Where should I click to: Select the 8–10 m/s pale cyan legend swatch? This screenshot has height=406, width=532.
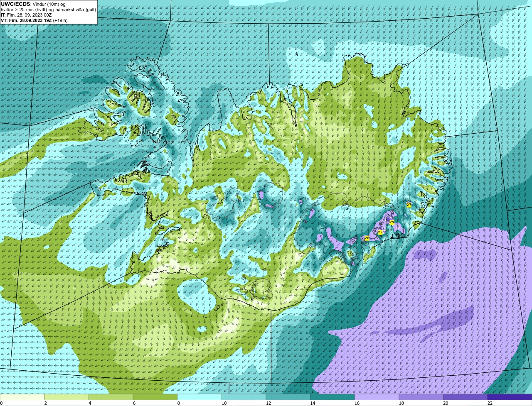[199, 397]
